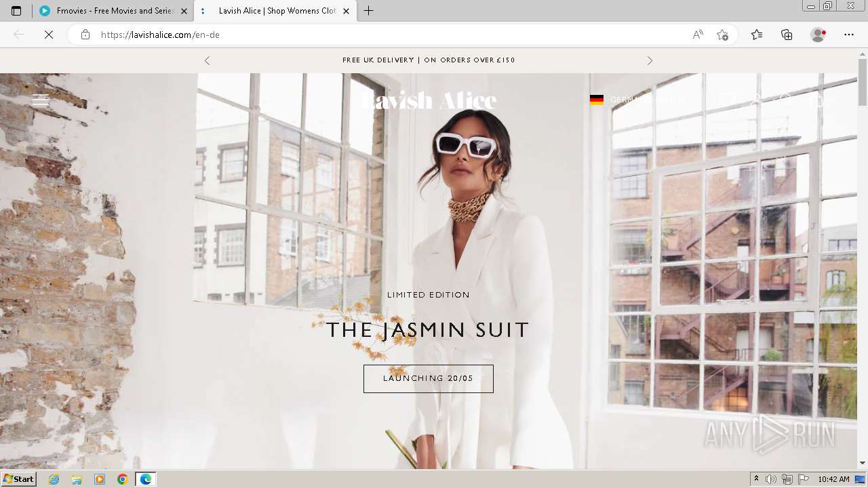Open the Favorites list
The width and height of the screenshot is (868, 488).
tap(757, 35)
